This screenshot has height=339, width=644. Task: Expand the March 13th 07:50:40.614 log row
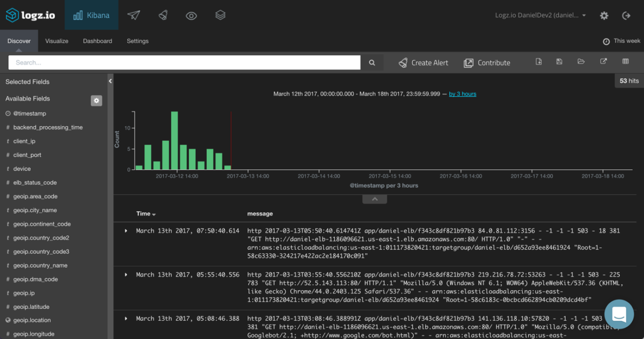126,230
